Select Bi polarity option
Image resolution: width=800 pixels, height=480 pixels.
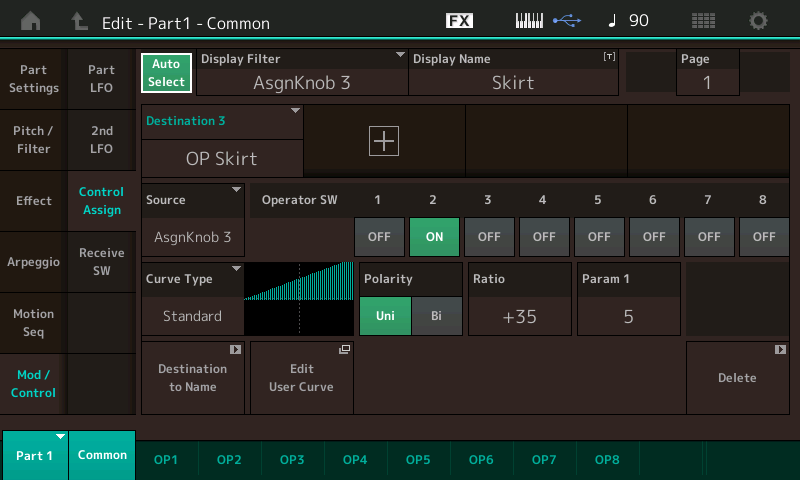click(437, 315)
